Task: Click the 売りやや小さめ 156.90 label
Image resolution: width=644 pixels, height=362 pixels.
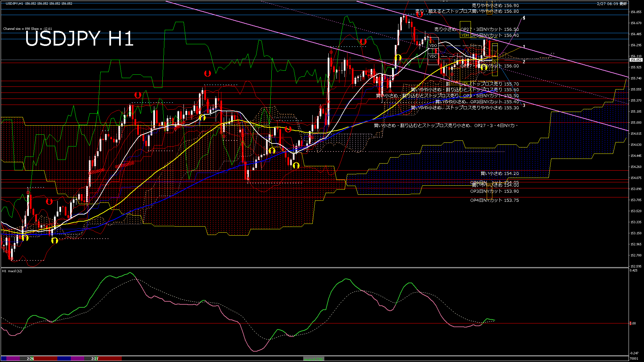Action: (495, 6)
